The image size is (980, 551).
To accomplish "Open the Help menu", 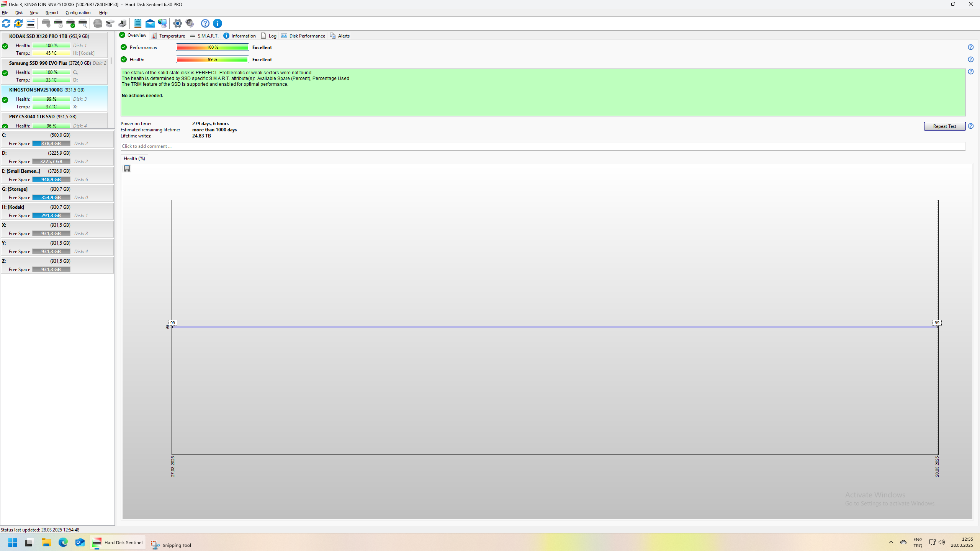I will pyautogui.click(x=103, y=13).
